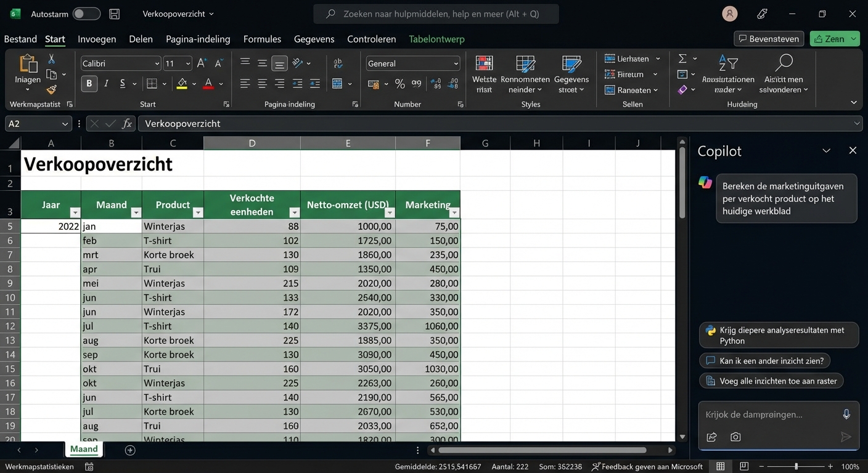Click the green Zenn share button
The image size is (868, 473).
[x=834, y=38]
